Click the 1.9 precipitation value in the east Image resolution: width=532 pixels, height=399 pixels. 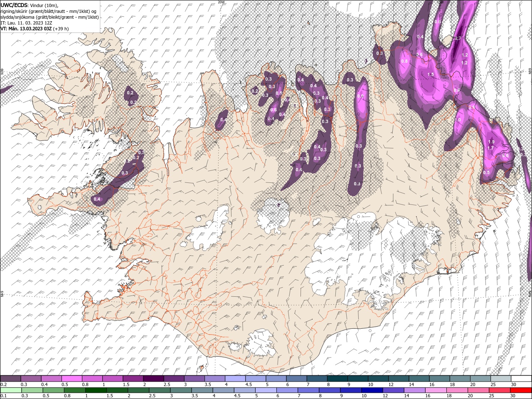[x=491, y=142]
